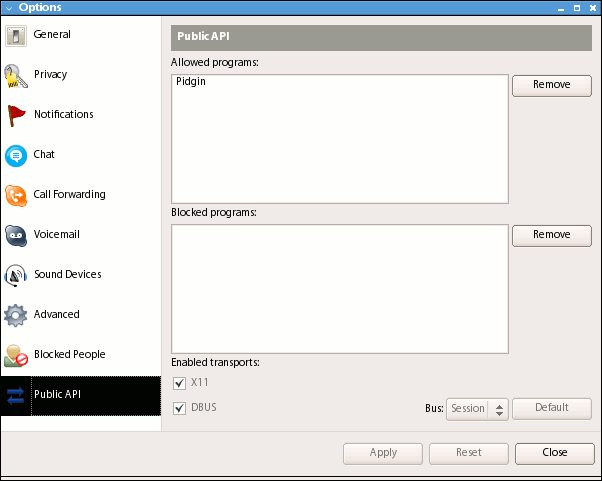Image resolution: width=602 pixels, height=481 pixels.
Task: Select Pidgin in allowed programs
Action: [x=191, y=81]
